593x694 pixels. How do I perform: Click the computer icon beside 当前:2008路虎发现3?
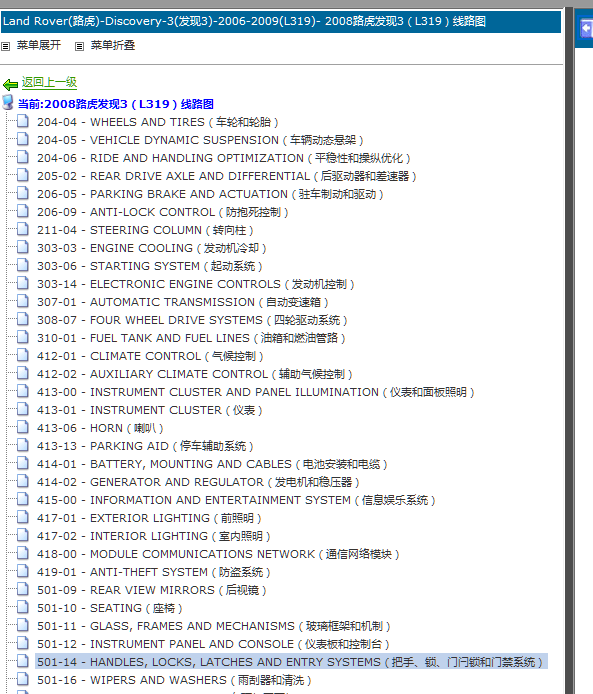(x=8, y=102)
